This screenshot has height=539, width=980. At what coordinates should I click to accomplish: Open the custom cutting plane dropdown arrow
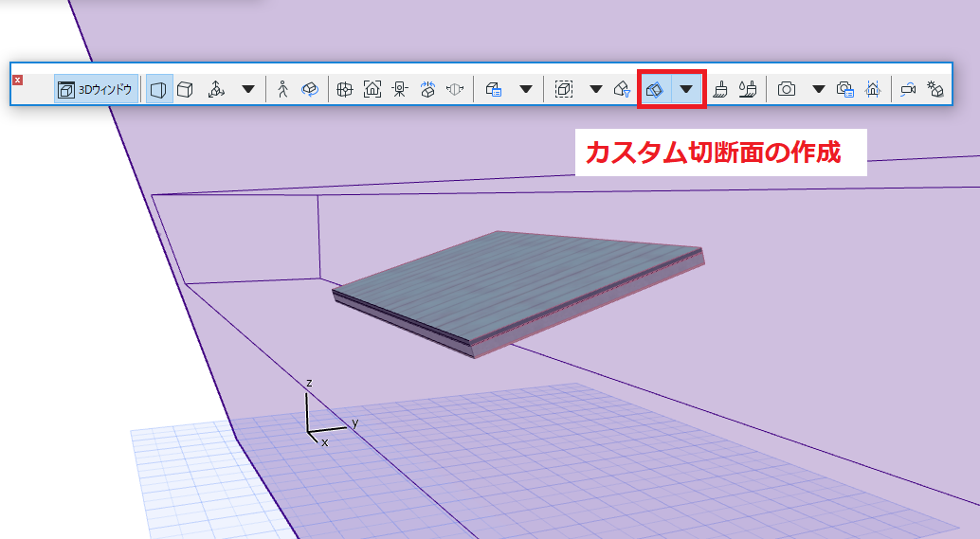pos(686,89)
